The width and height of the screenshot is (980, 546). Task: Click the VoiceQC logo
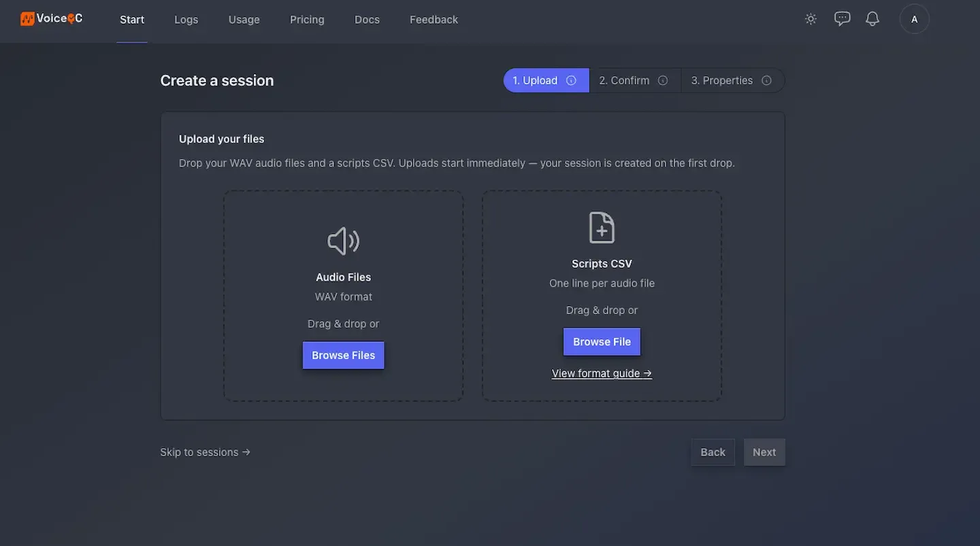coord(52,19)
